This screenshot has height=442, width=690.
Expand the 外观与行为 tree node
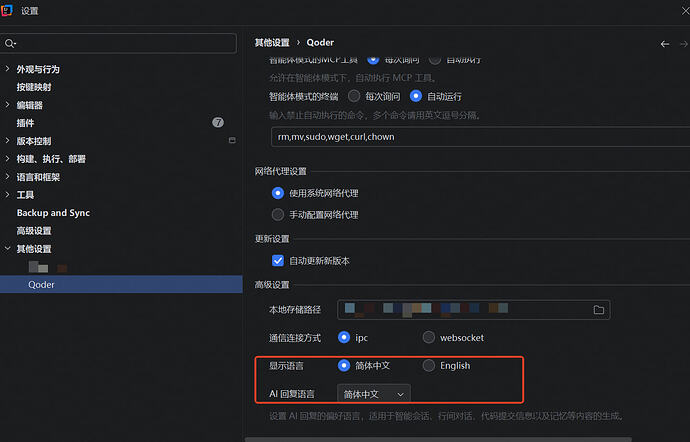(x=7, y=69)
